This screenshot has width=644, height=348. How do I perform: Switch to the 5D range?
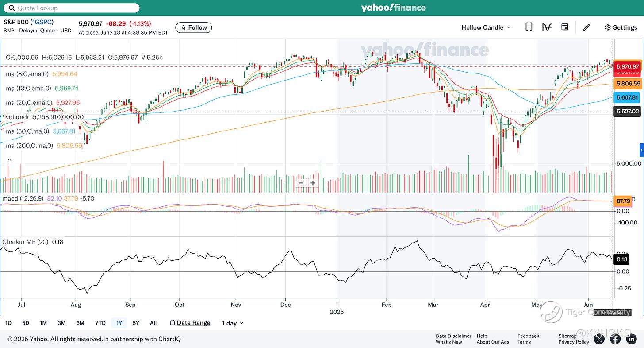26,323
